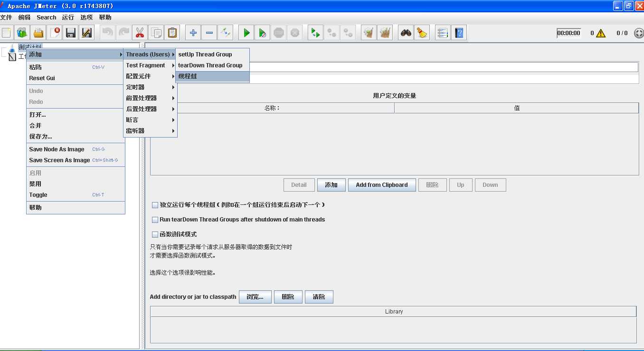
Task: Click the New test plan icon
Action: coord(7,33)
